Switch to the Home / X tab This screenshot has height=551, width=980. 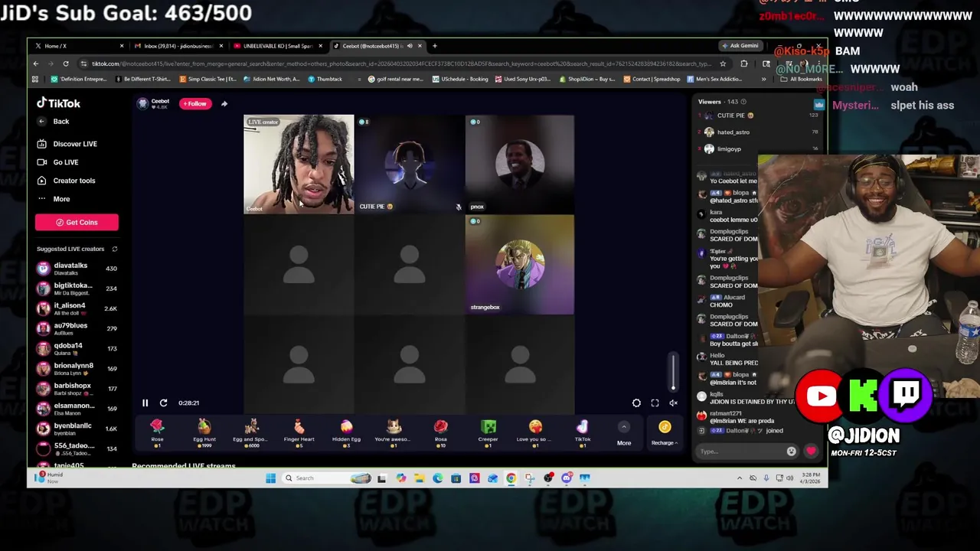pyautogui.click(x=79, y=46)
